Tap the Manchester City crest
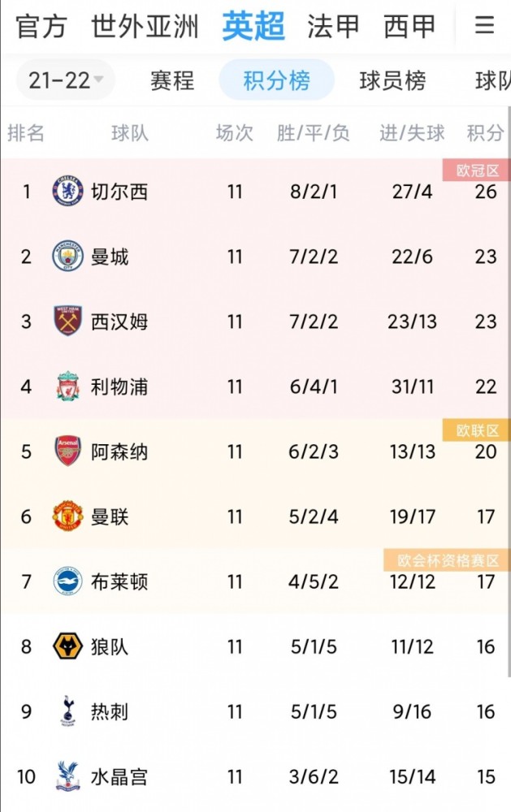 pyautogui.click(x=68, y=257)
